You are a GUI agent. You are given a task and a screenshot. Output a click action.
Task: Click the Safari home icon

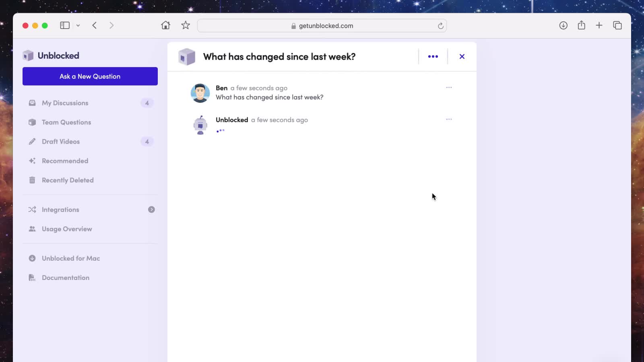click(x=165, y=25)
